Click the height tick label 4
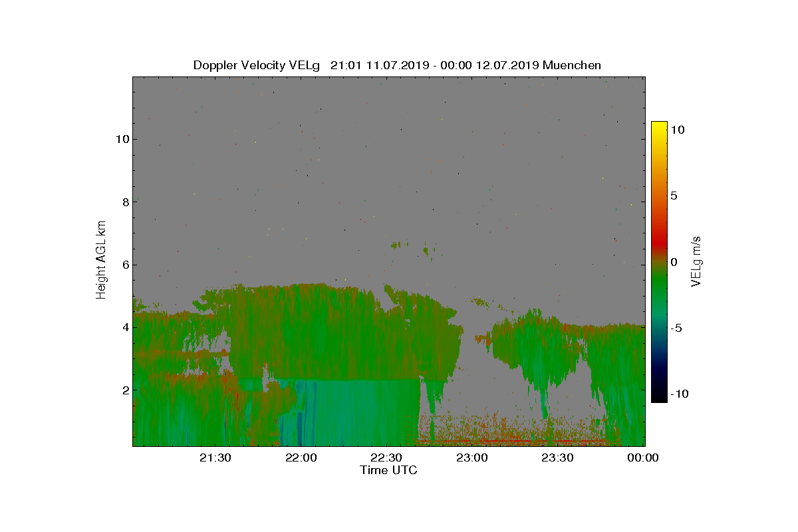The image size is (798, 532). pos(124,327)
